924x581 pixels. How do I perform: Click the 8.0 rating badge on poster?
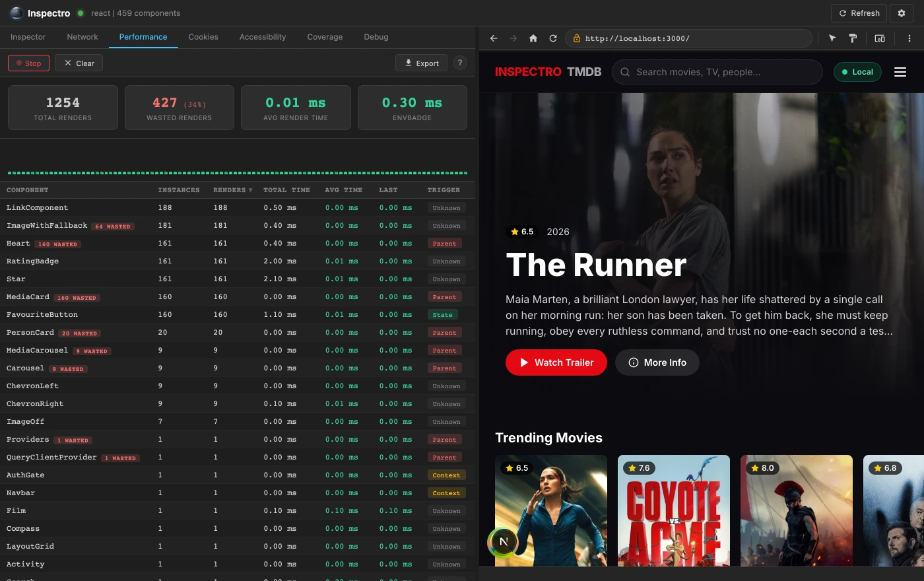(x=762, y=468)
